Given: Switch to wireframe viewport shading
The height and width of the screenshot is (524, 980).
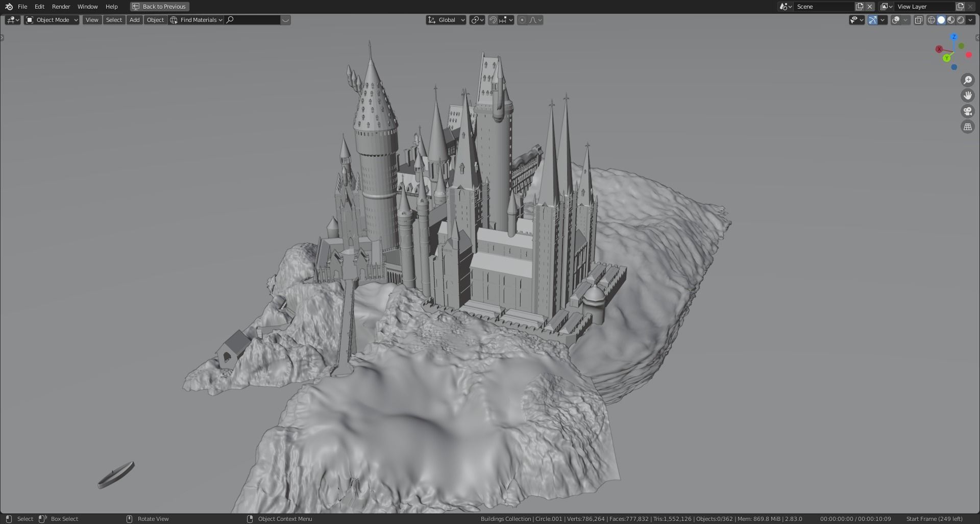Looking at the screenshot, I should (931, 20).
